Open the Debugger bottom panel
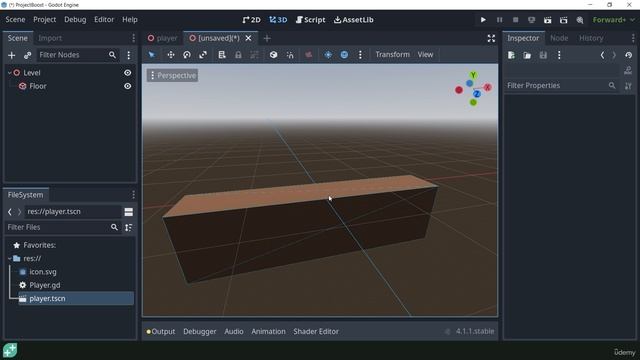This screenshot has width=640, height=360. click(200, 331)
